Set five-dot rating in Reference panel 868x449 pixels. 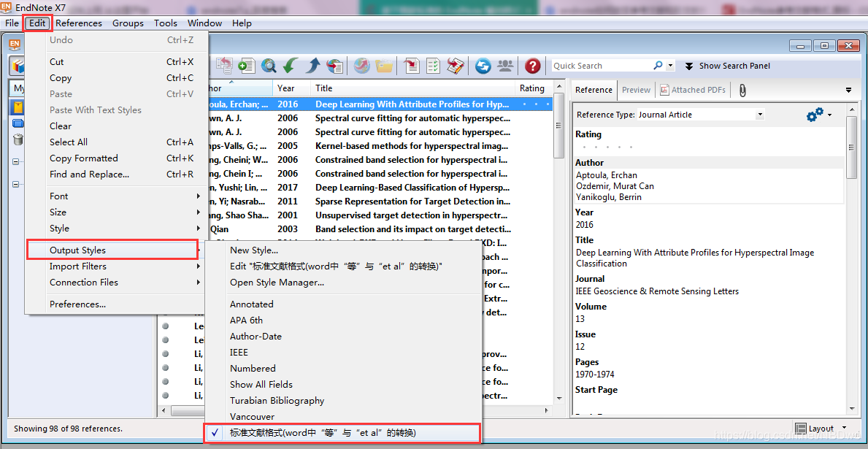pos(607,147)
